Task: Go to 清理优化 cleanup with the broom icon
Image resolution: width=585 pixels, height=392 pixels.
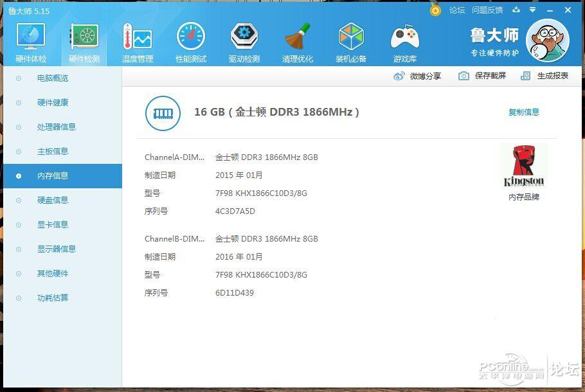Action: (298, 42)
